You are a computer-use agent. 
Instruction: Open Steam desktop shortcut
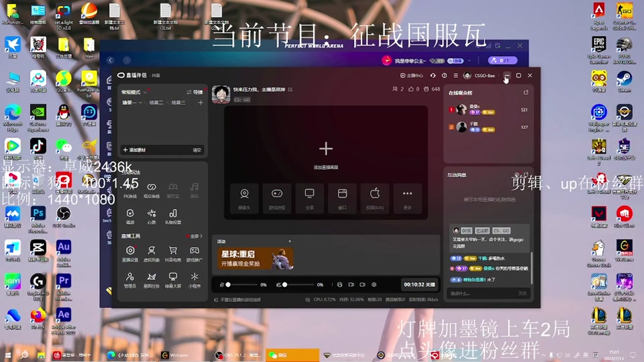[625, 81]
